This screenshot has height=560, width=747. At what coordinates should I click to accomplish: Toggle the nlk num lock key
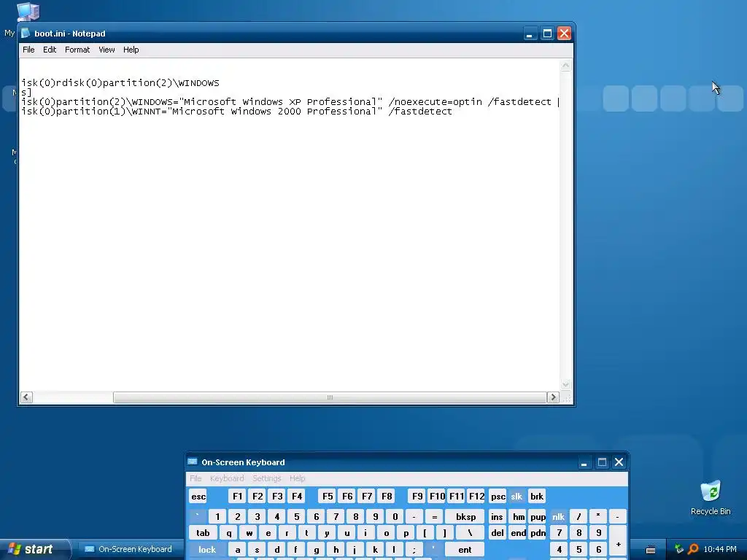pyautogui.click(x=558, y=517)
